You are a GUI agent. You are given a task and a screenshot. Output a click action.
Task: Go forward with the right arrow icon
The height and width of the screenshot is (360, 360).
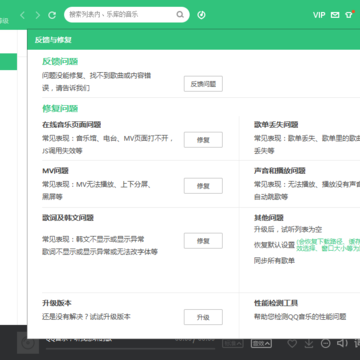(37, 15)
